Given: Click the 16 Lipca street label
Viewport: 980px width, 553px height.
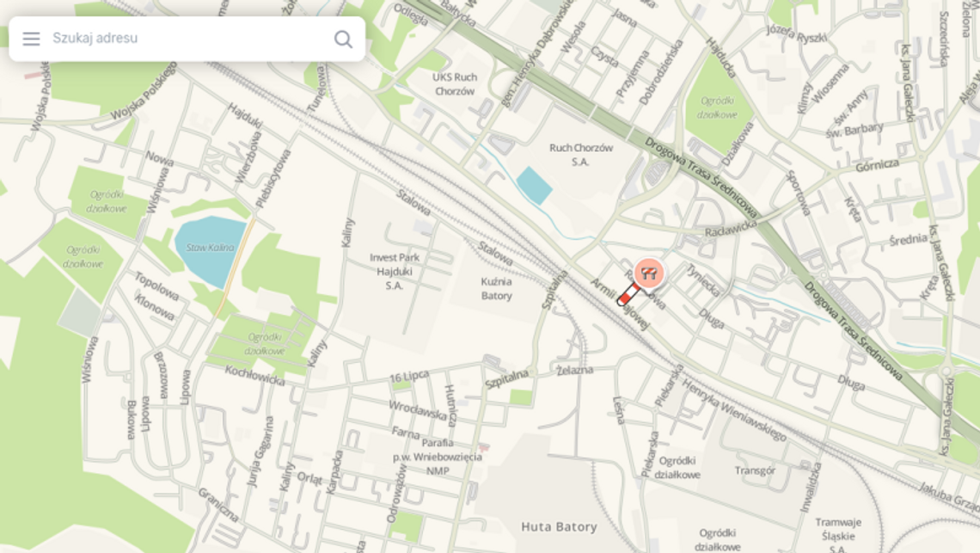Looking at the screenshot, I should click(409, 377).
